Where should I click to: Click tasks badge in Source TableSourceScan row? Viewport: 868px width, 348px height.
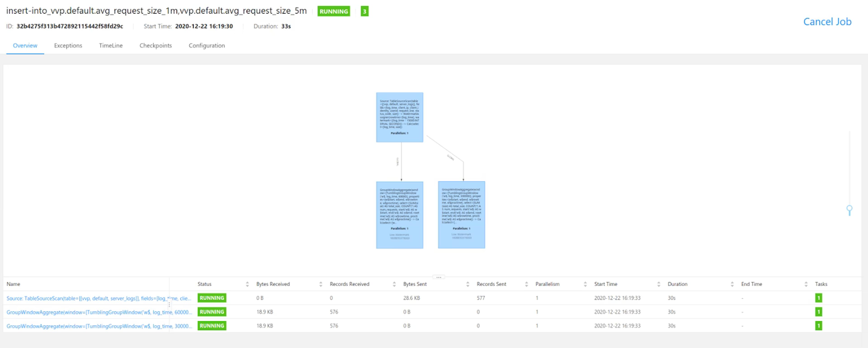(x=818, y=298)
